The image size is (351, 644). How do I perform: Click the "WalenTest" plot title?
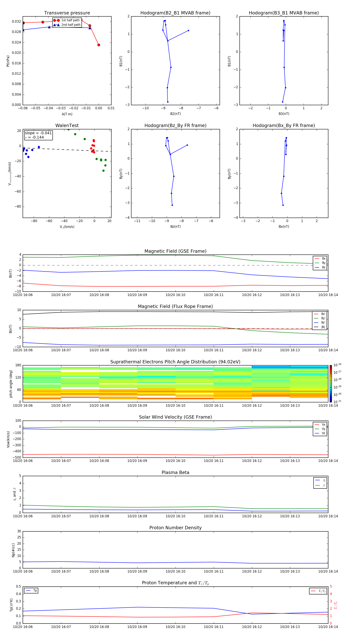67,125
